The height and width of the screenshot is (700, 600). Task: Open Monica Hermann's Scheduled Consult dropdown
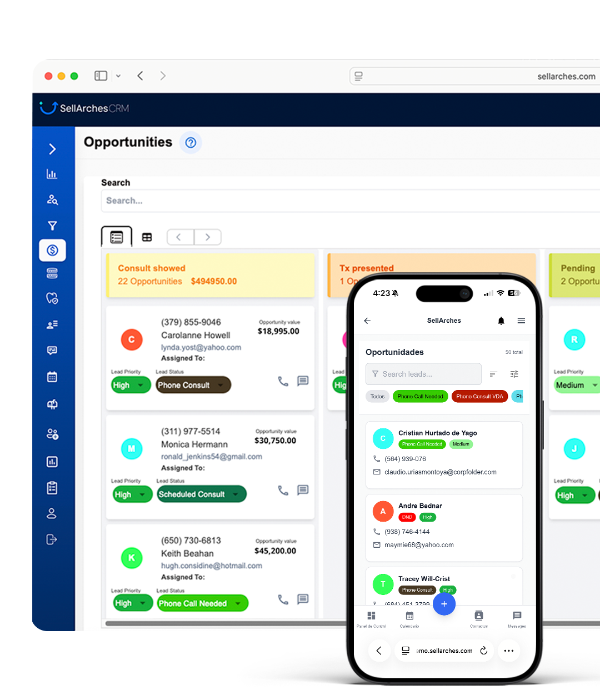click(x=202, y=494)
